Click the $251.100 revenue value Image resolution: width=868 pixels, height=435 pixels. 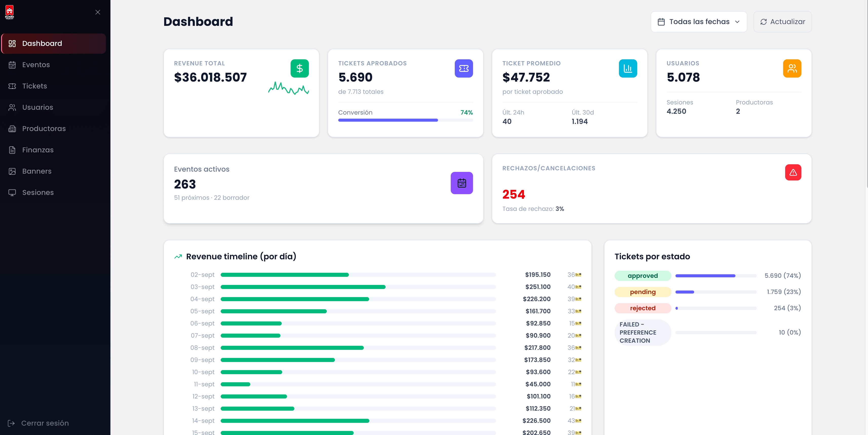538,287
